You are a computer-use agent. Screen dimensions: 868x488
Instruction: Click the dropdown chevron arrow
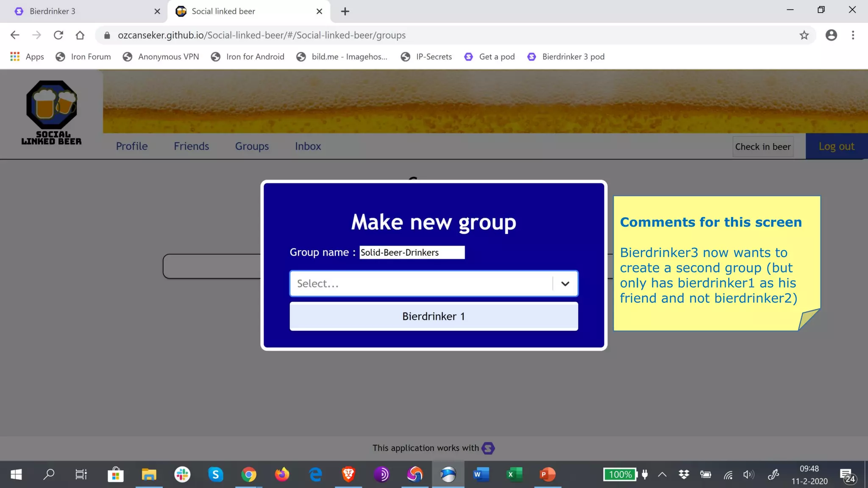565,284
